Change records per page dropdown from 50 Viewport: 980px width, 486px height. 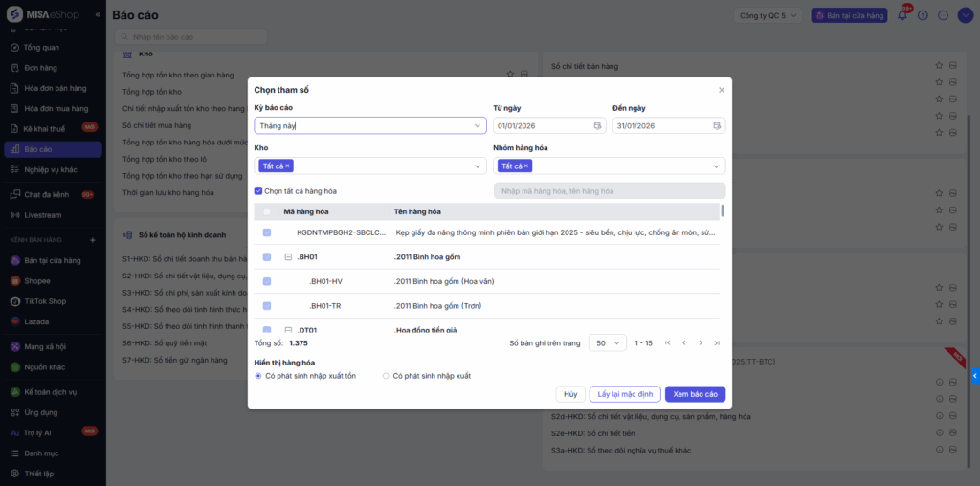click(x=609, y=342)
